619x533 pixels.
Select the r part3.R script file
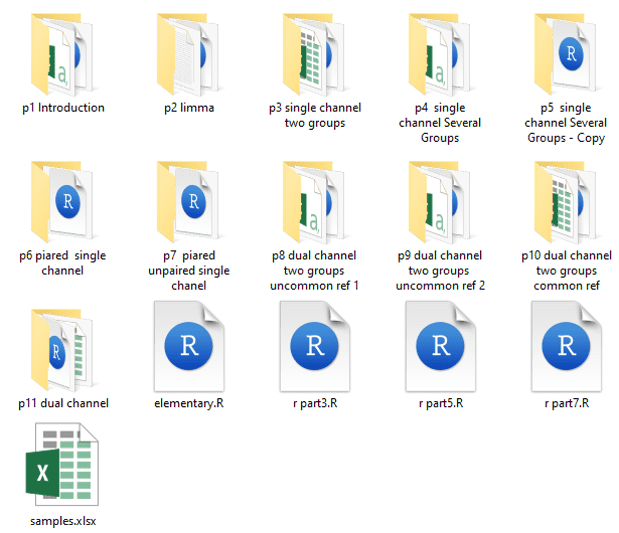click(314, 345)
